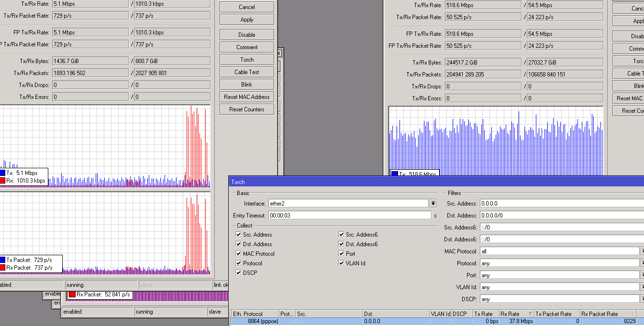Click the link ok status bar entry

pos(221,285)
